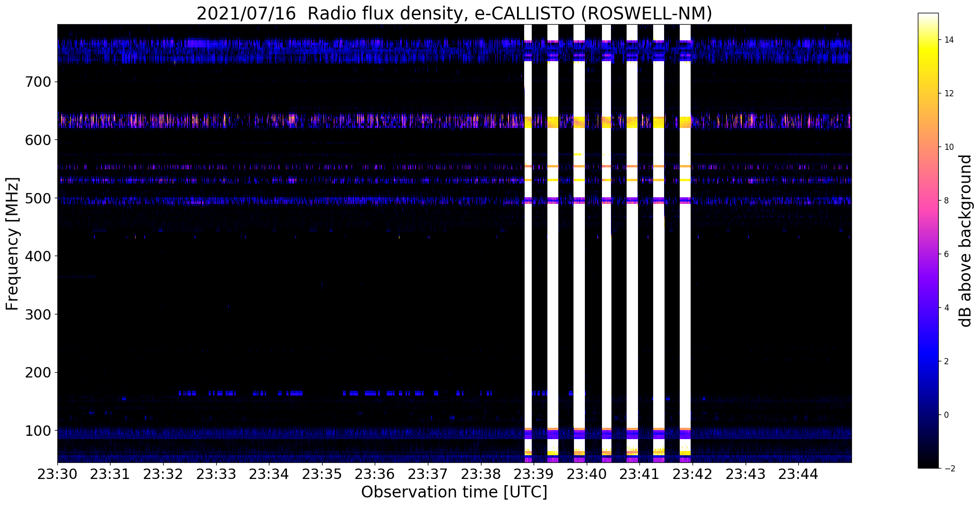This screenshot has width=980, height=506.
Task: Click the x-axis label Observation time [UTC]
Action: point(454,492)
